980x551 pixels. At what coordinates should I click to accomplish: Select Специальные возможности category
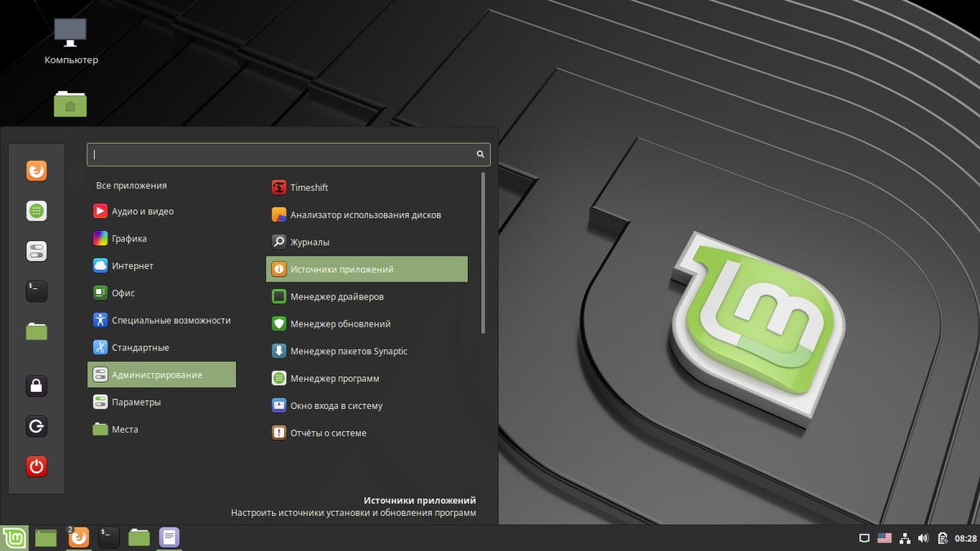(x=162, y=320)
